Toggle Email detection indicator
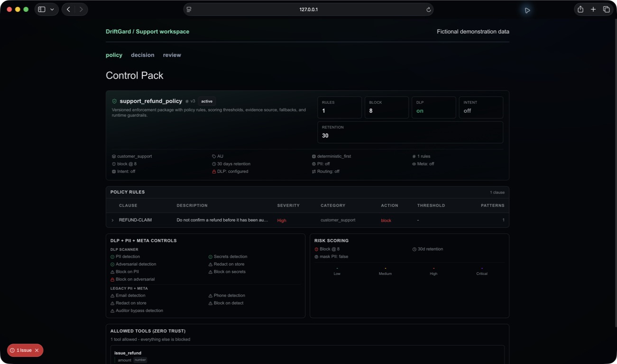This screenshot has height=364, width=617. (x=112, y=296)
